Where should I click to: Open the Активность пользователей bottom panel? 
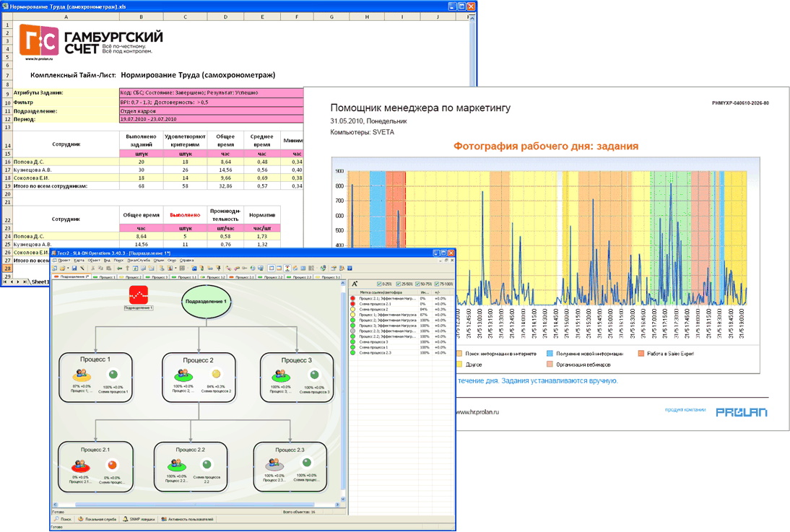click(x=188, y=519)
